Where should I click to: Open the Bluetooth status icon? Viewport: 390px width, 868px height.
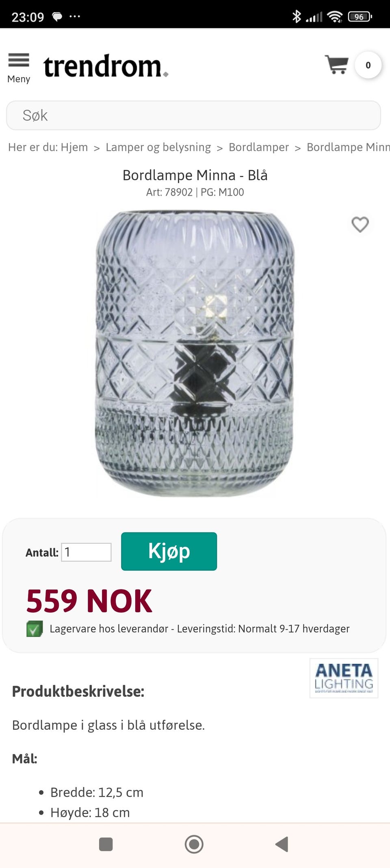pos(297,17)
